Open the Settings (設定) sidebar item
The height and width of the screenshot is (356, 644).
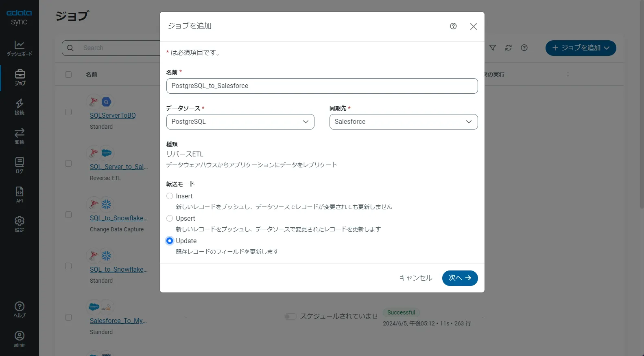20,224
